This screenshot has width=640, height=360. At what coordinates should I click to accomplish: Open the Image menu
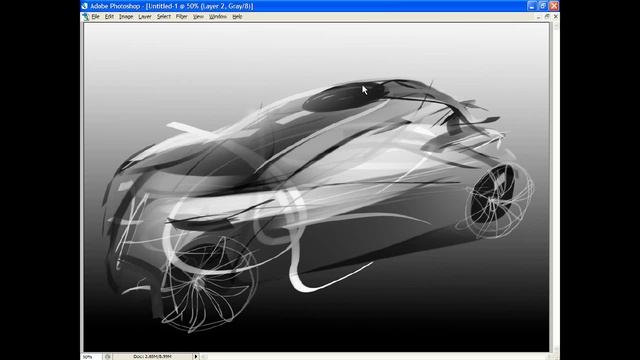(126, 17)
